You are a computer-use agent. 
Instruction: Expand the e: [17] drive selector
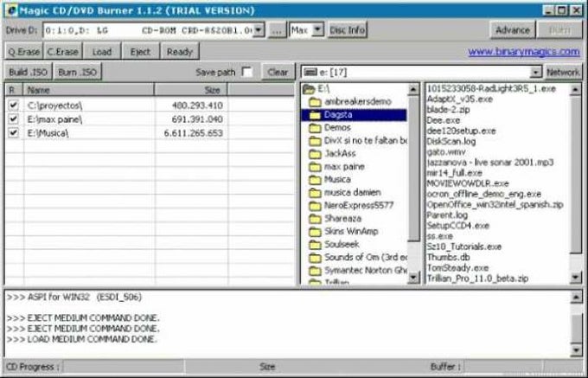pos(537,72)
